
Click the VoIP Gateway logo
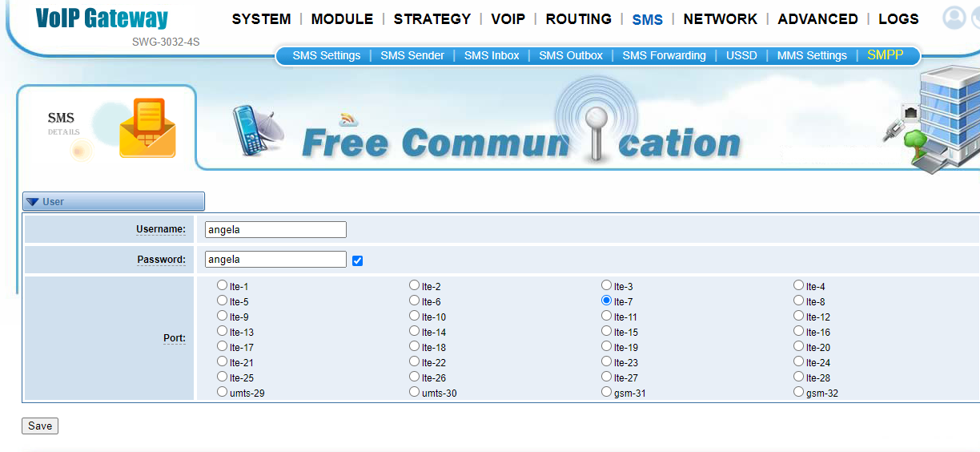[102, 18]
